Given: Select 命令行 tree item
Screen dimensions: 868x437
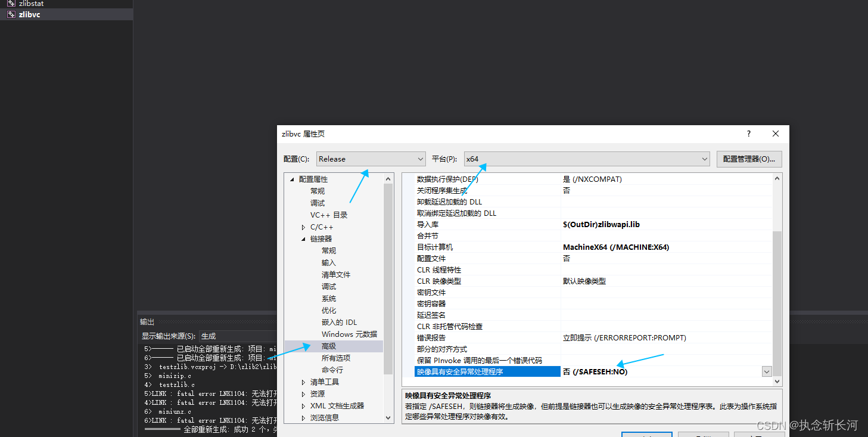Looking at the screenshot, I should click(x=332, y=370).
